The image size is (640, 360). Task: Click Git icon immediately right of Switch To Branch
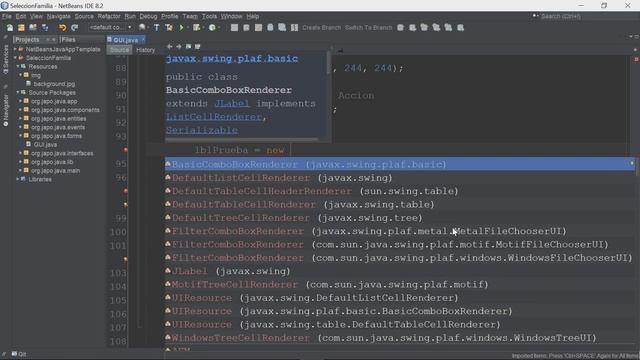pos(400,28)
